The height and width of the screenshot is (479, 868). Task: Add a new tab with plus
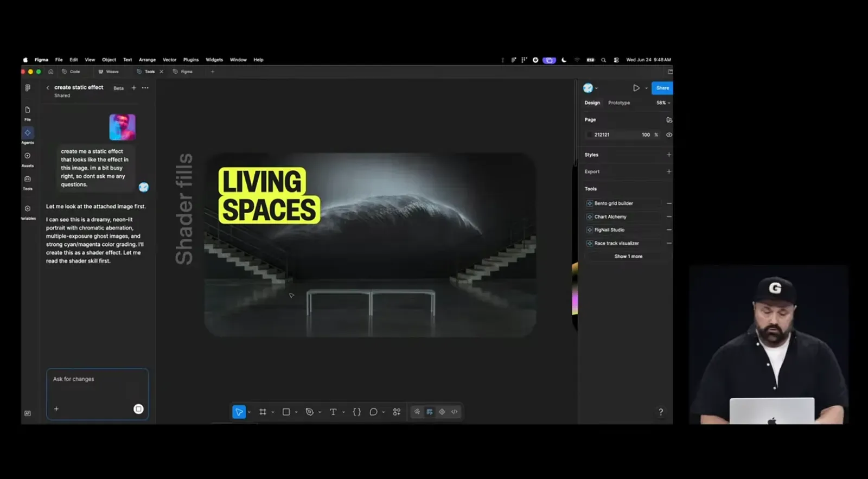pyautogui.click(x=213, y=72)
